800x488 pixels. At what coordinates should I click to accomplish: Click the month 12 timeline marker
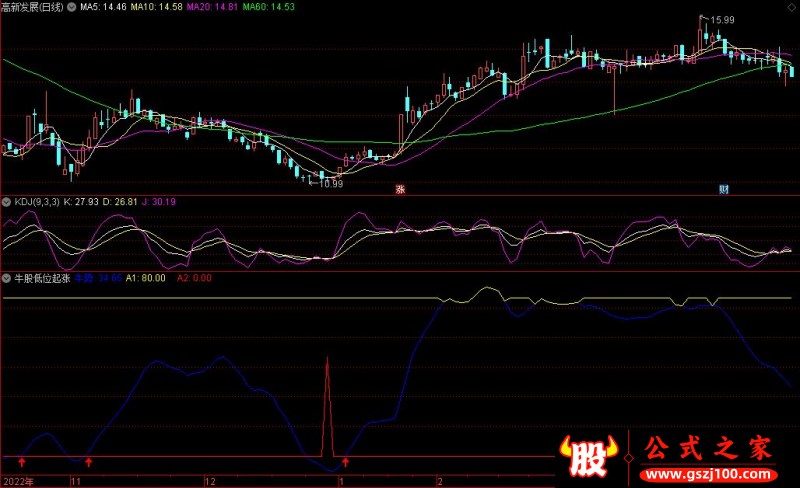[209, 481]
